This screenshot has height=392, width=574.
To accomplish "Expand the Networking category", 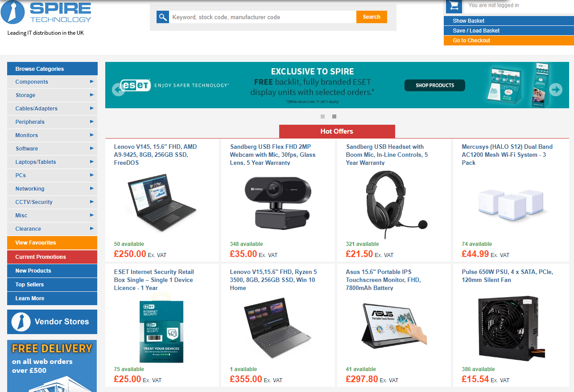I will tap(52, 189).
